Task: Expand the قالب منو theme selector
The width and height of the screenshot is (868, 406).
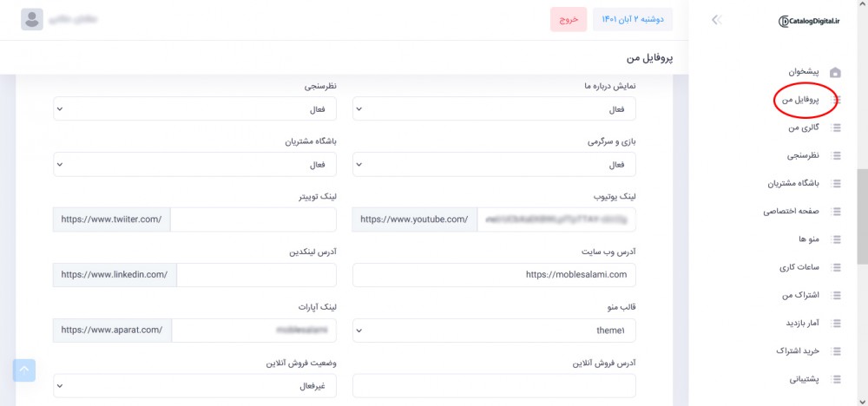Action: [494, 331]
